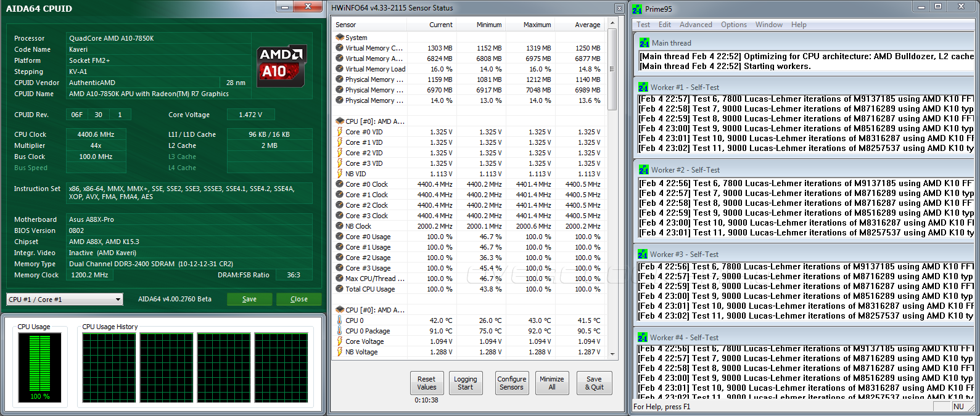Click the Core #1 Usage row label
Viewport: 980px width, 416px height.
point(368,247)
